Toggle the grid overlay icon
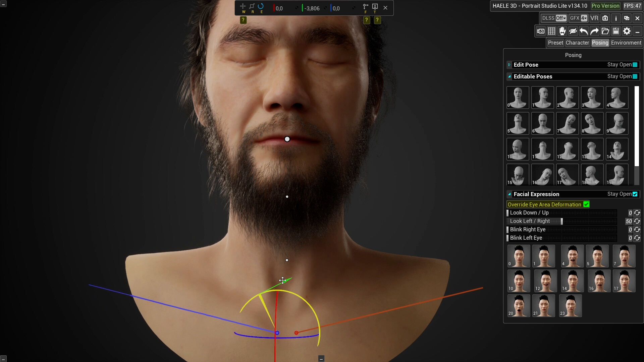Viewport: 644px width, 362px height. (551, 31)
